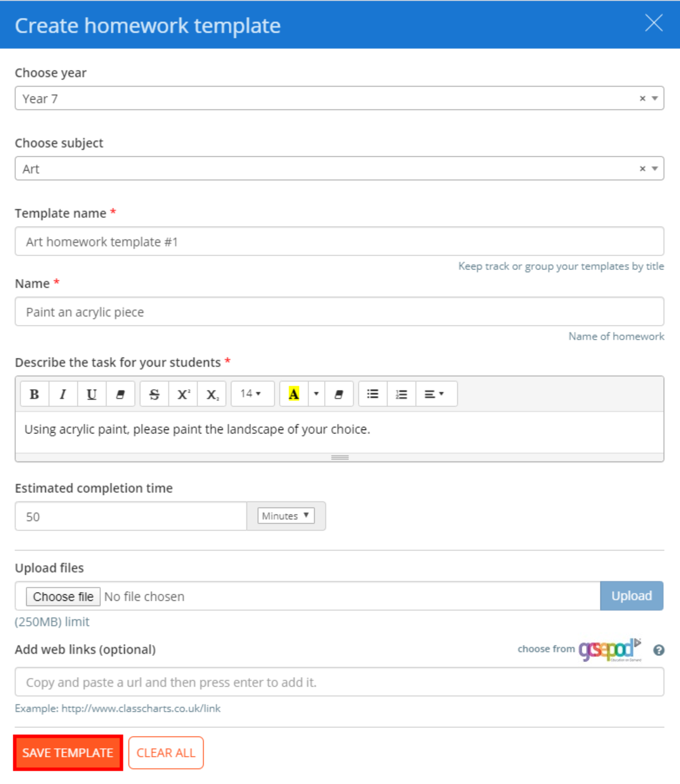Image resolution: width=680 pixels, height=784 pixels.
Task: Select the superscript formatting icon
Action: pyautogui.click(x=183, y=394)
